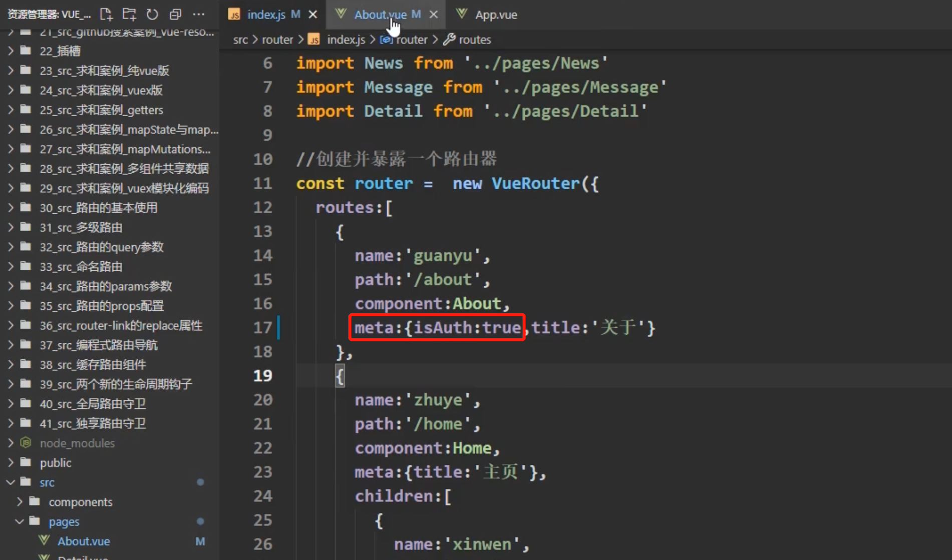Click 'component:About' on line 16
The height and width of the screenshot is (560, 952).
click(x=428, y=304)
